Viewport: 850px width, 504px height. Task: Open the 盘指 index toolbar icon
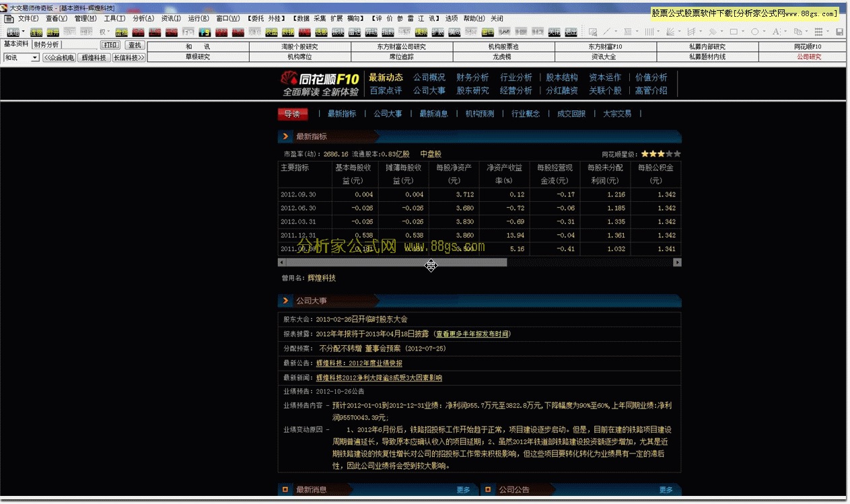[121, 32]
